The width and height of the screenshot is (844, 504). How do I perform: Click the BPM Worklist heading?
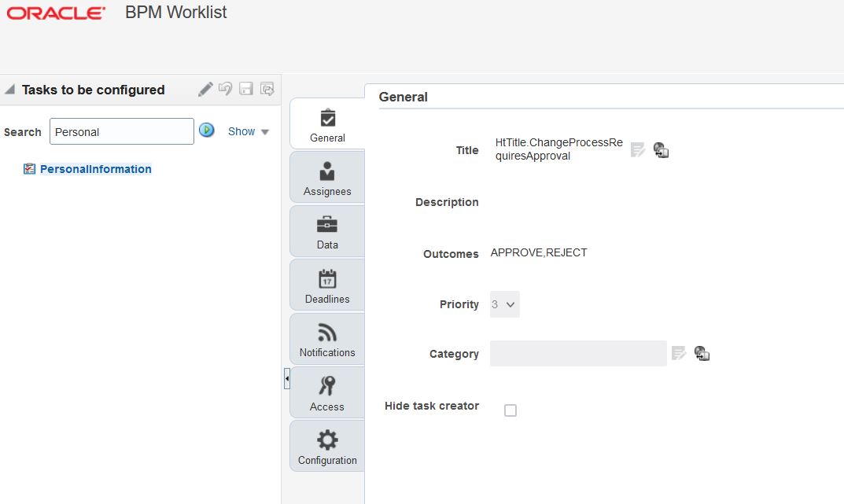176,13
